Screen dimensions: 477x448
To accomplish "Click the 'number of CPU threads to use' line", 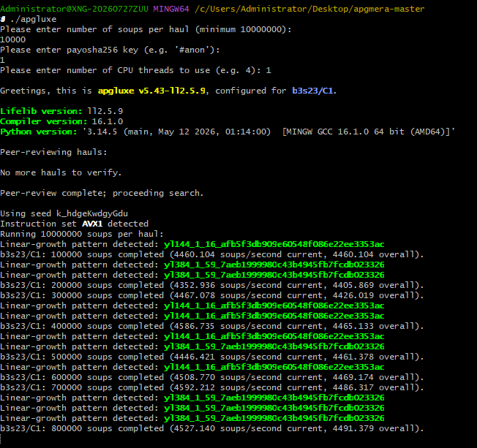I will pos(135,70).
